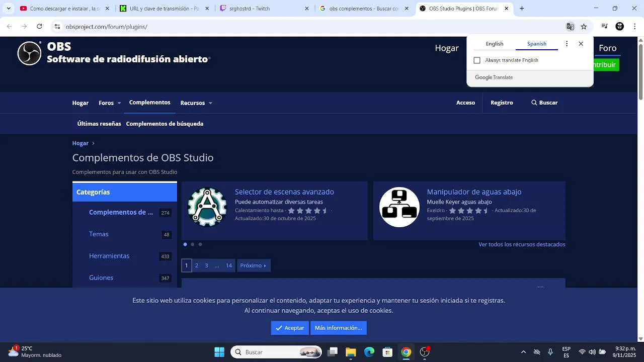
Task: Click Acceso login link
Action: (465, 103)
